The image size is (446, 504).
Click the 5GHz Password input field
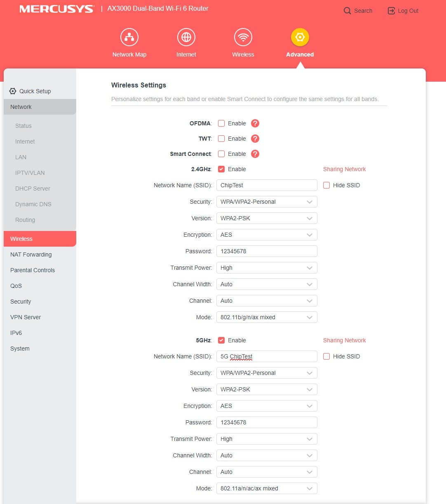click(x=267, y=422)
